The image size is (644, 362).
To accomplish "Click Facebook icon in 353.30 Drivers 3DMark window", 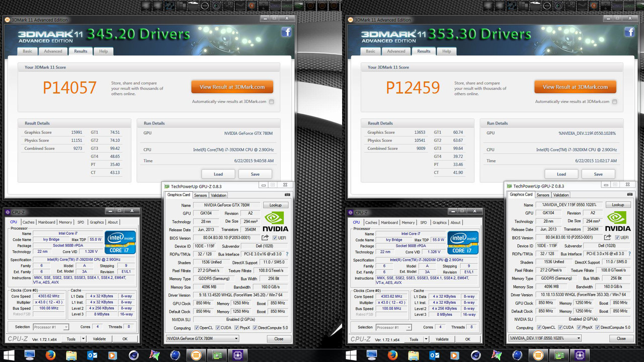I will tap(629, 32).
